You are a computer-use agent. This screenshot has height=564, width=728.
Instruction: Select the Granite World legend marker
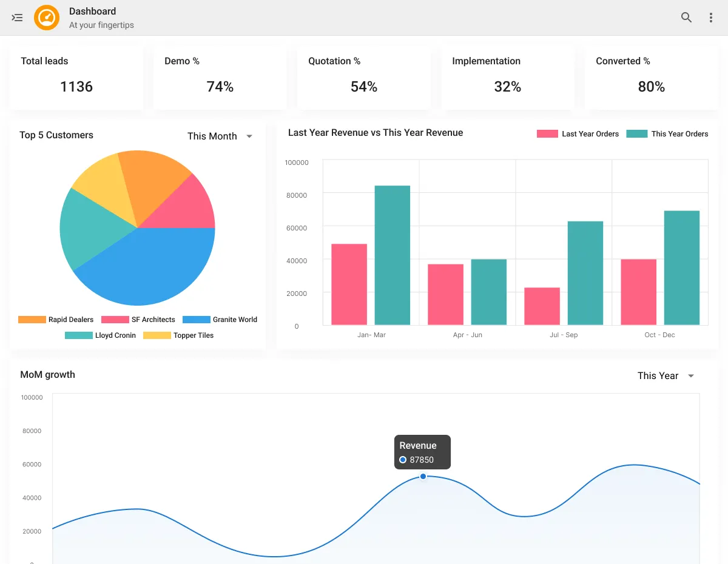tap(195, 320)
